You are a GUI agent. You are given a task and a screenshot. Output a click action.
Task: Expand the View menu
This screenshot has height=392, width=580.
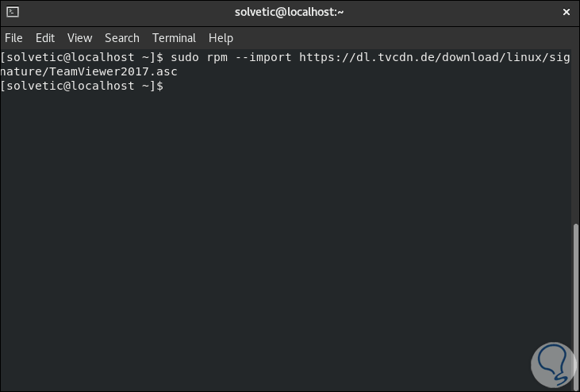point(79,38)
